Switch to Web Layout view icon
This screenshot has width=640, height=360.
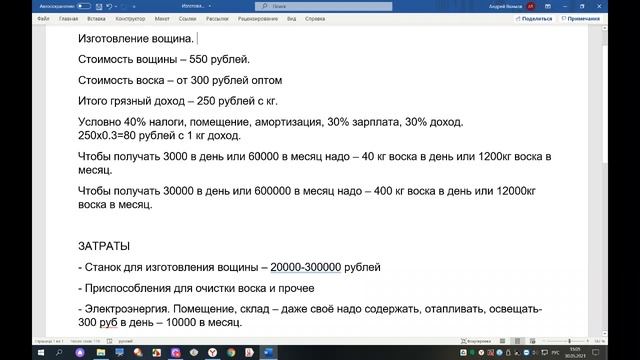click(532, 341)
